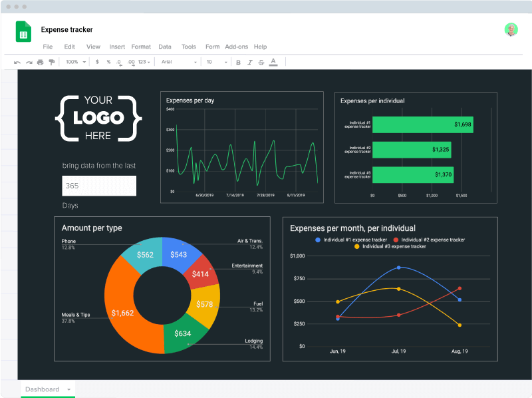Toggle italic formatting
The width and height of the screenshot is (532, 398).
tap(249, 62)
